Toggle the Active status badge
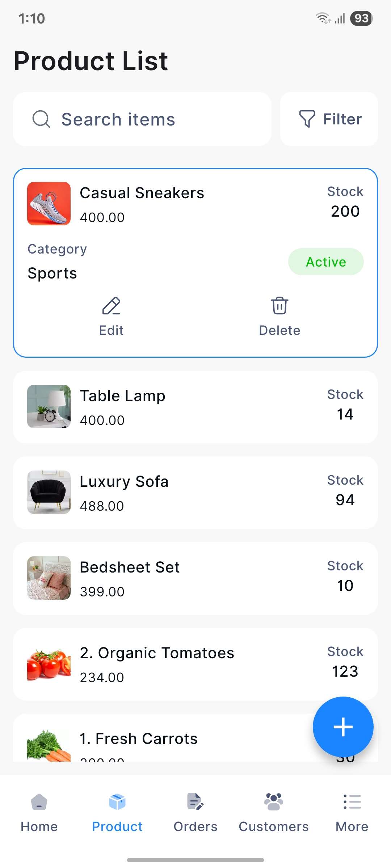Screen dimensions: 391x868 click(x=326, y=262)
